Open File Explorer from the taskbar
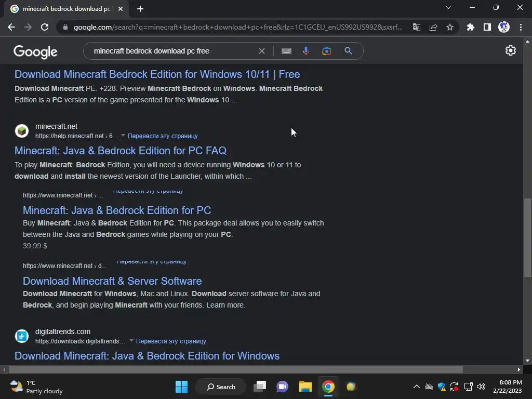Viewport: 532px width, 399px height. [305, 387]
